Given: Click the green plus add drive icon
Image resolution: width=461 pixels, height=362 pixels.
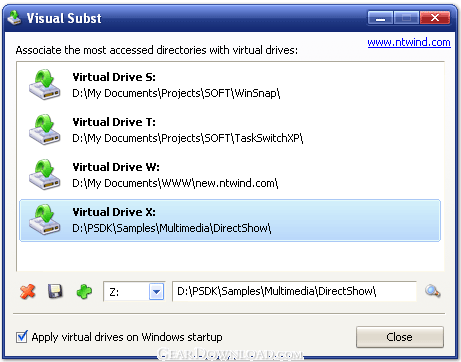Looking at the screenshot, I should (84, 292).
